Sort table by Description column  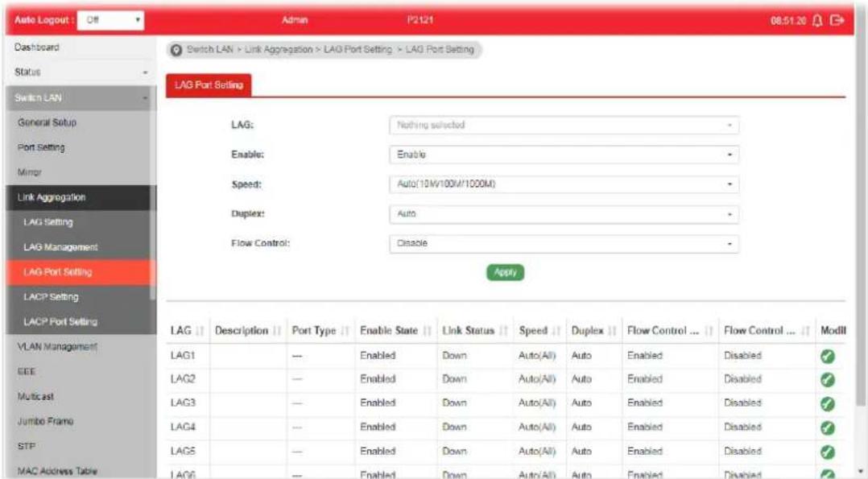(277, 331)
